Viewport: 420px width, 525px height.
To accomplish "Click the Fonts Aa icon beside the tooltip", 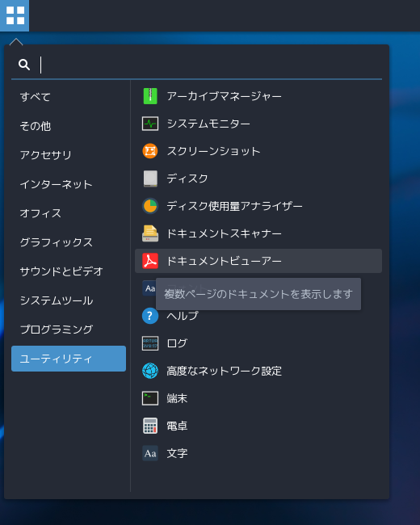I will (149, 288).
